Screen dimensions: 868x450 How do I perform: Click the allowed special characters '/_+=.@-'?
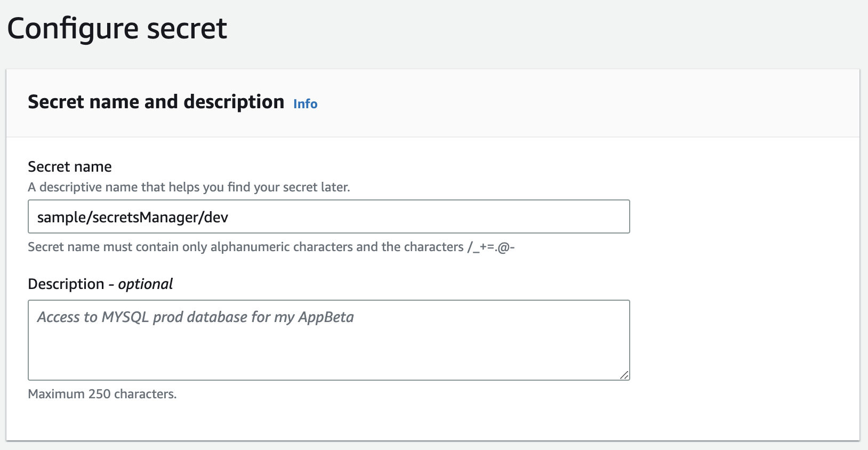click(491, 247)
